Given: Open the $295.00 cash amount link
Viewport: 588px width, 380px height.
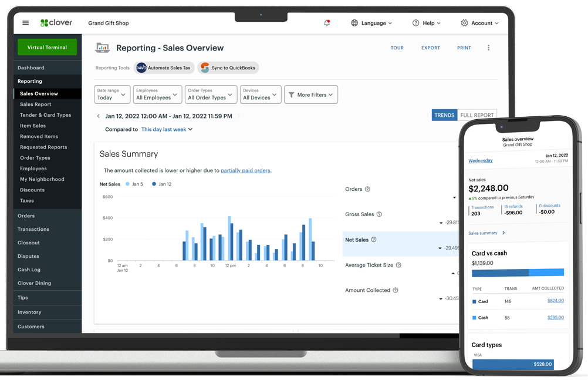Looking at the screenshot, I should (556, 317).
